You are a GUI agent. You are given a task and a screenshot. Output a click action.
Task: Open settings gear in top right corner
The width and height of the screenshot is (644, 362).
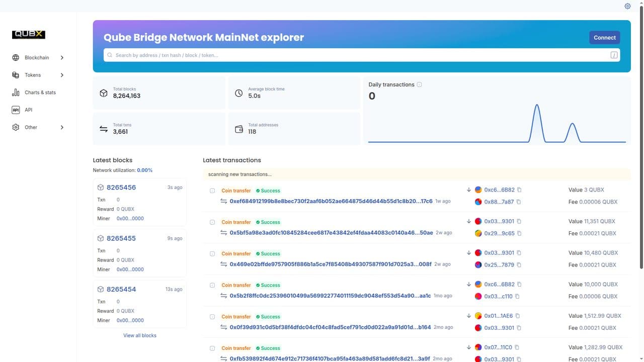coord(627,7)
